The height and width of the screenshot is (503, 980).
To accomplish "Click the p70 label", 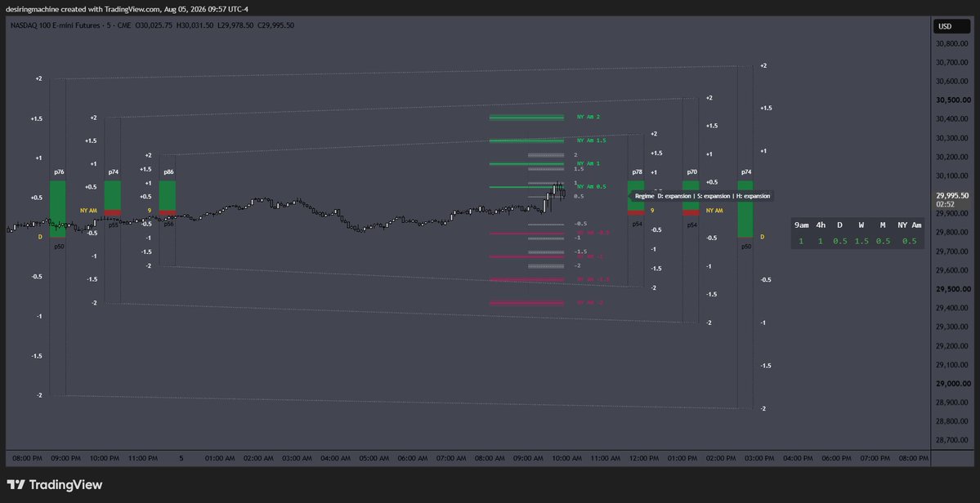I will pos(691,171).
